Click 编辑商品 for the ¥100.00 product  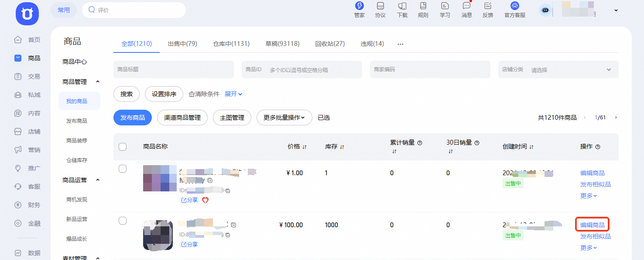593,225
